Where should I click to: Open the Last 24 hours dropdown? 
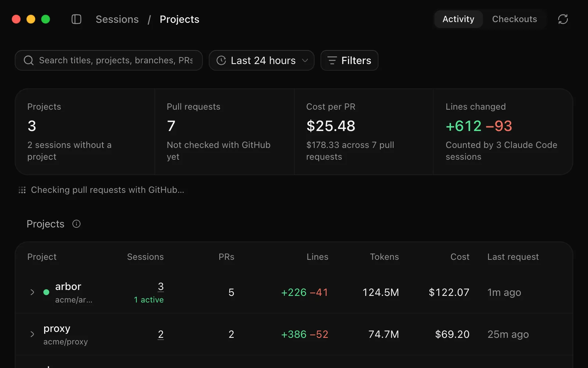262,60
